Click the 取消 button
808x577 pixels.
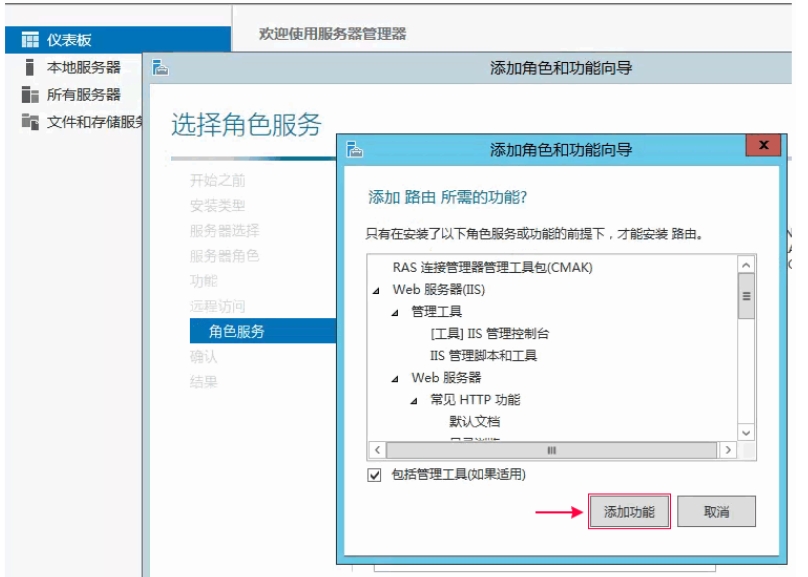tap(716, 512)
